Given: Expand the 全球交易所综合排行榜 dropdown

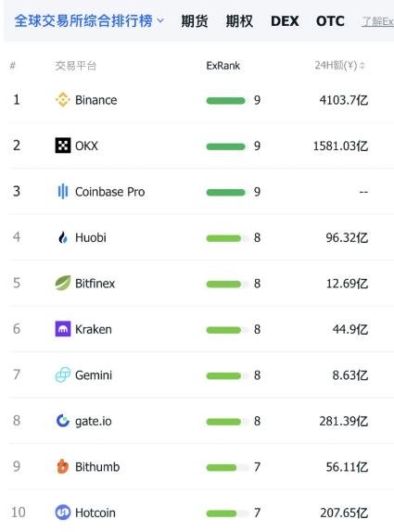Looking at the screenshot, I should (89, 21).
